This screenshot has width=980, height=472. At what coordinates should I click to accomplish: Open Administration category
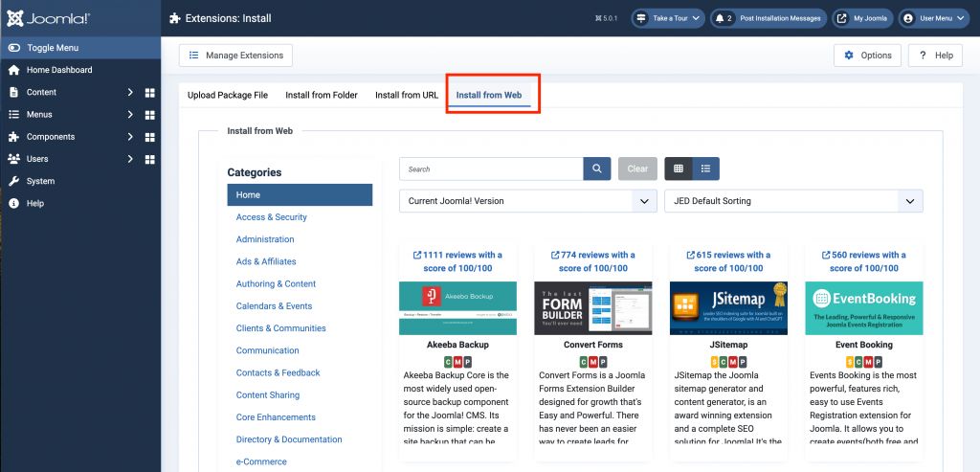pos(265,239)
